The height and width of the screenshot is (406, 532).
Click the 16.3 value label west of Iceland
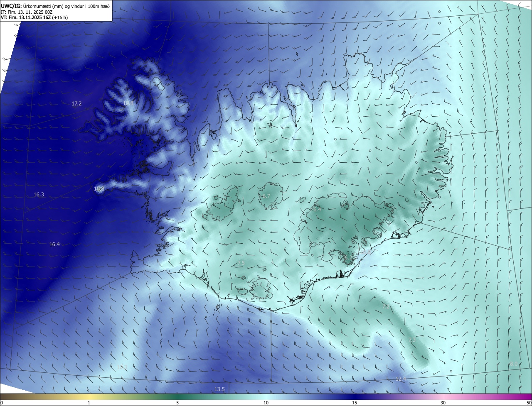point(39,195)
